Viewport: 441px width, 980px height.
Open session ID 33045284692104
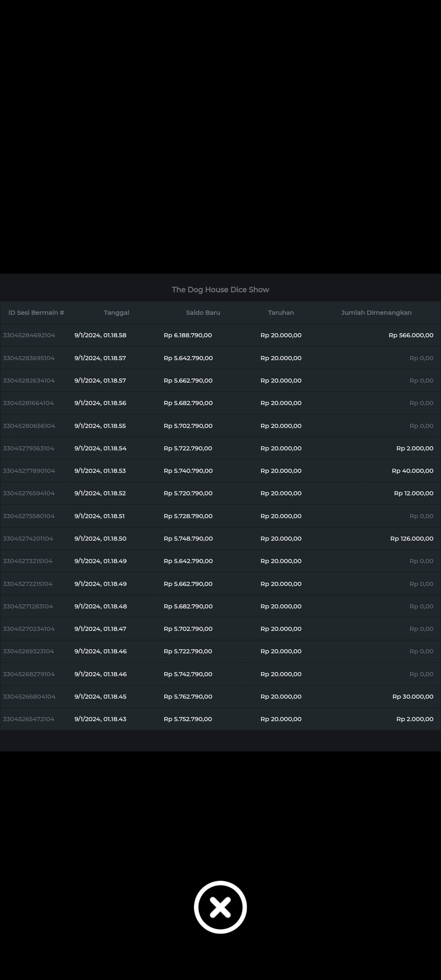pyautogui.click(x=29, y=335)
